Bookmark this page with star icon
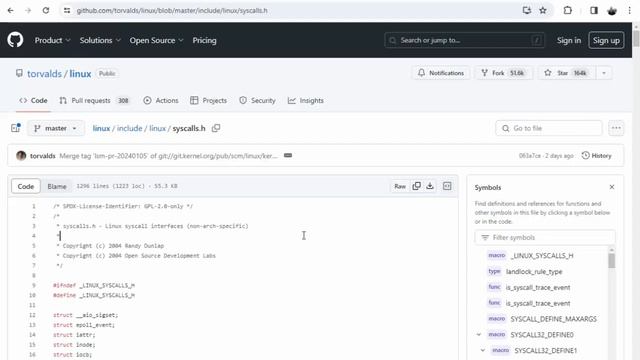 coord(542,11)
